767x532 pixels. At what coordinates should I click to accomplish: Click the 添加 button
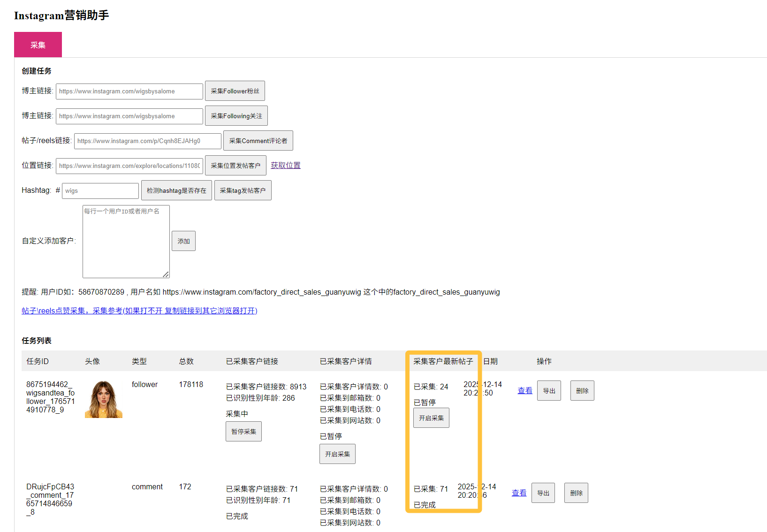point(183,241)
